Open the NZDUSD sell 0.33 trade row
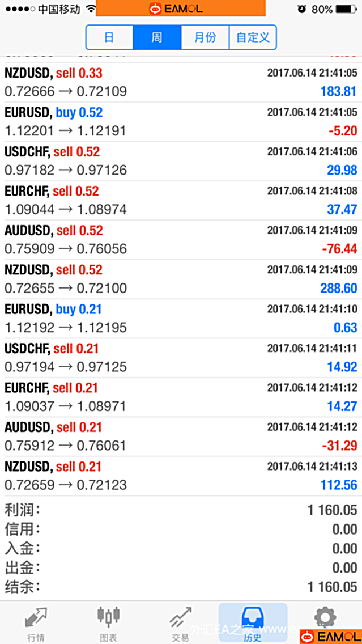362x644 pixels. 181,82
